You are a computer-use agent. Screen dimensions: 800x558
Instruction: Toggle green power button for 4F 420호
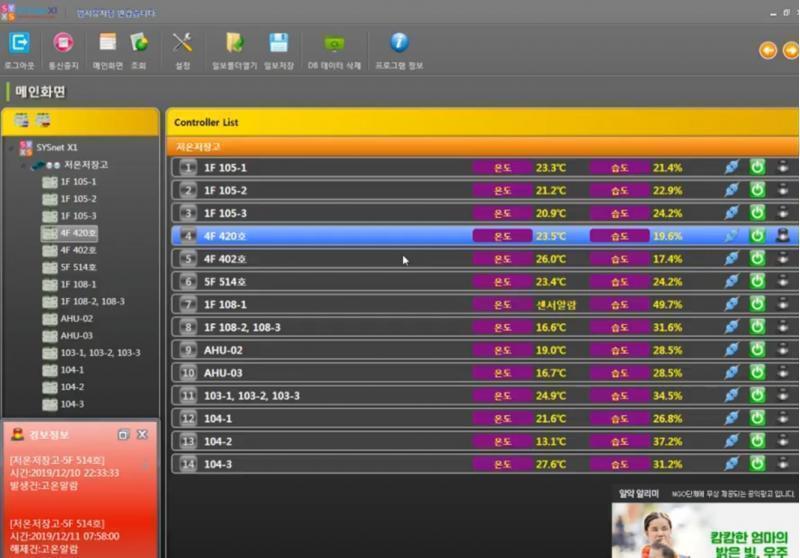[x=757, y=236]
